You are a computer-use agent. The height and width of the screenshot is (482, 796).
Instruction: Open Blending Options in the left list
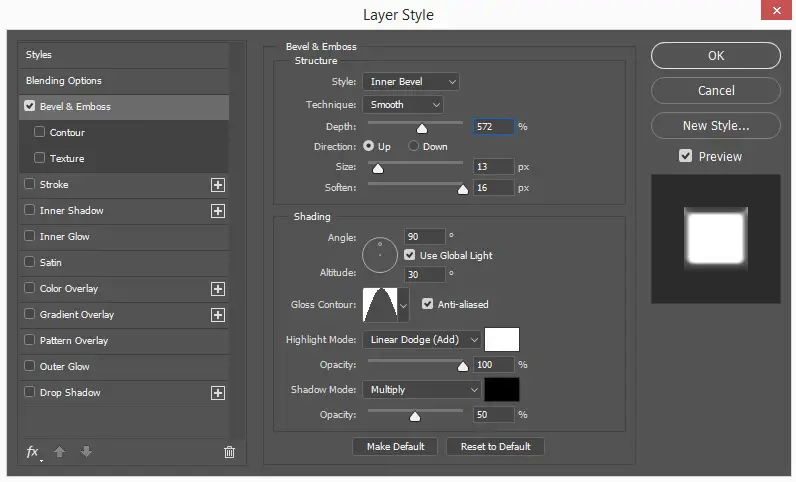pos(124,81)
